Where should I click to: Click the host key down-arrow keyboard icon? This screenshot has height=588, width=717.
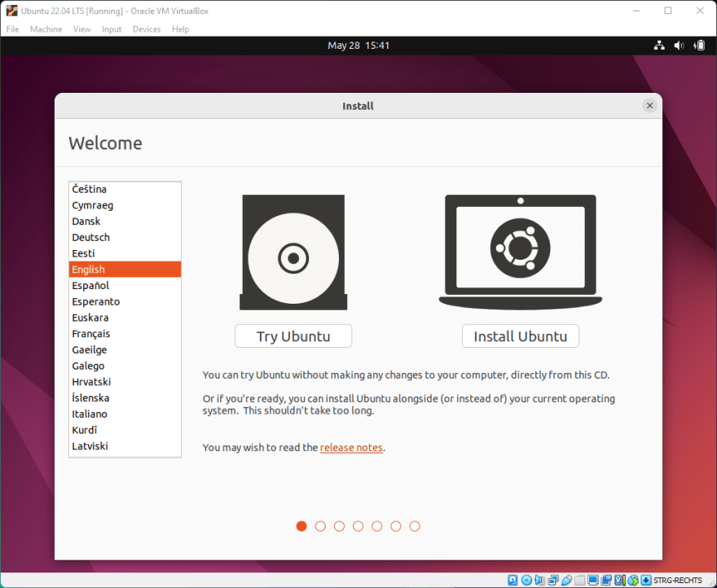pyautogui.click(x=645, y=580)
